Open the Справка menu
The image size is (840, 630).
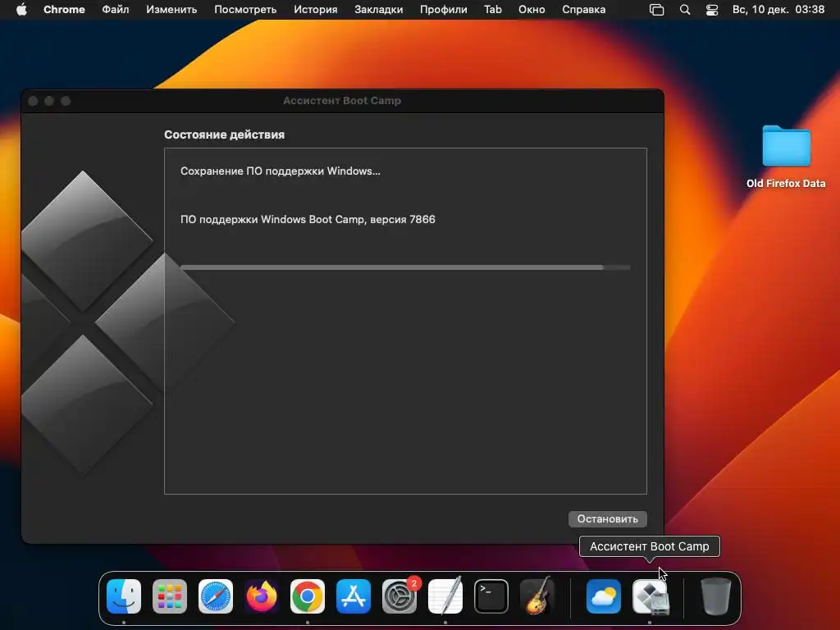click(583, 10)
